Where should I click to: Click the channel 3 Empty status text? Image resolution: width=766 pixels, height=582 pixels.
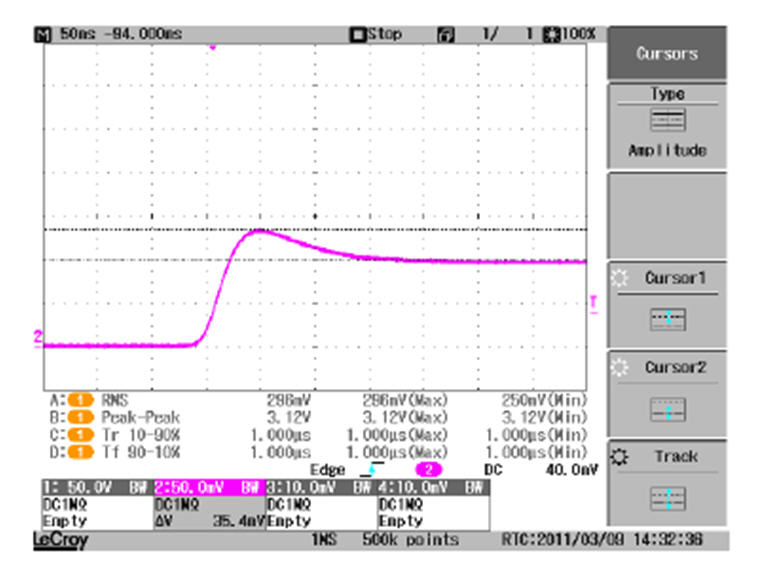289,521
